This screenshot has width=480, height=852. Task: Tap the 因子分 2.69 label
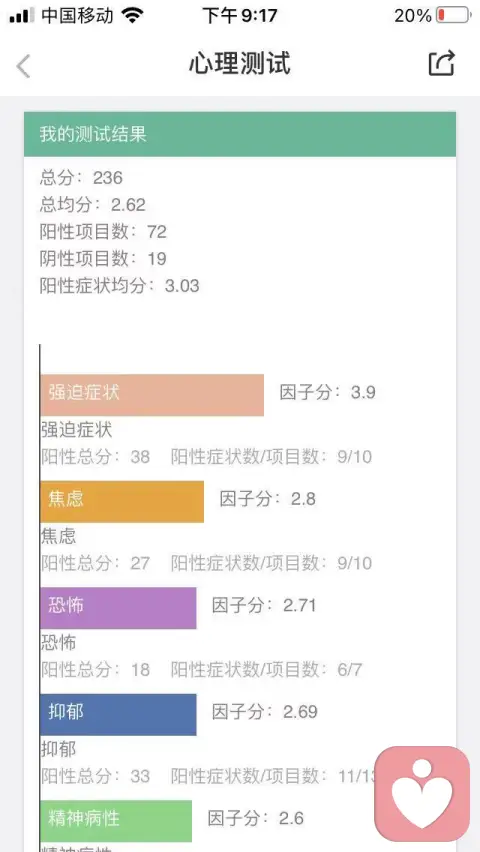(265, 712)
